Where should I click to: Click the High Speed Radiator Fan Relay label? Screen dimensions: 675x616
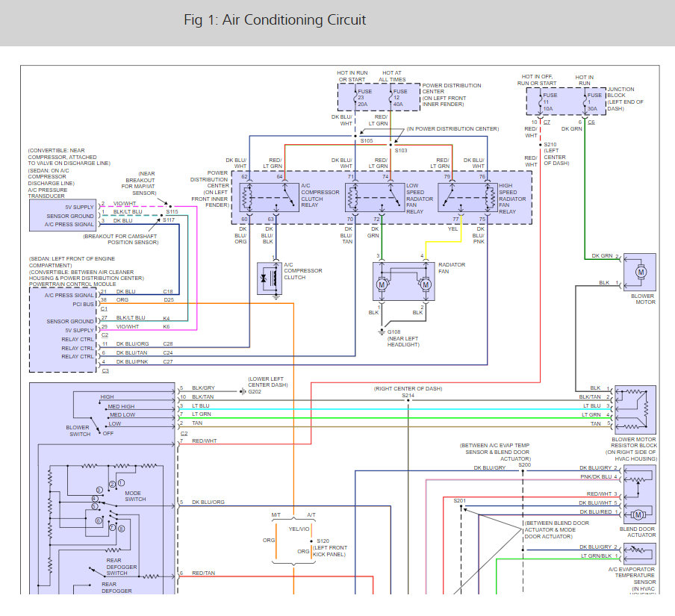click(511, 199)
